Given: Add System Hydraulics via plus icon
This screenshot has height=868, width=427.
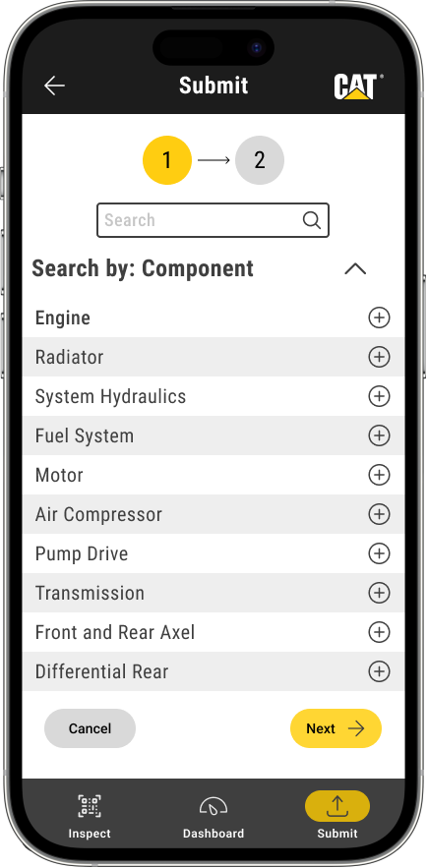Looking at the screenshot, I should tap(380, 396).
